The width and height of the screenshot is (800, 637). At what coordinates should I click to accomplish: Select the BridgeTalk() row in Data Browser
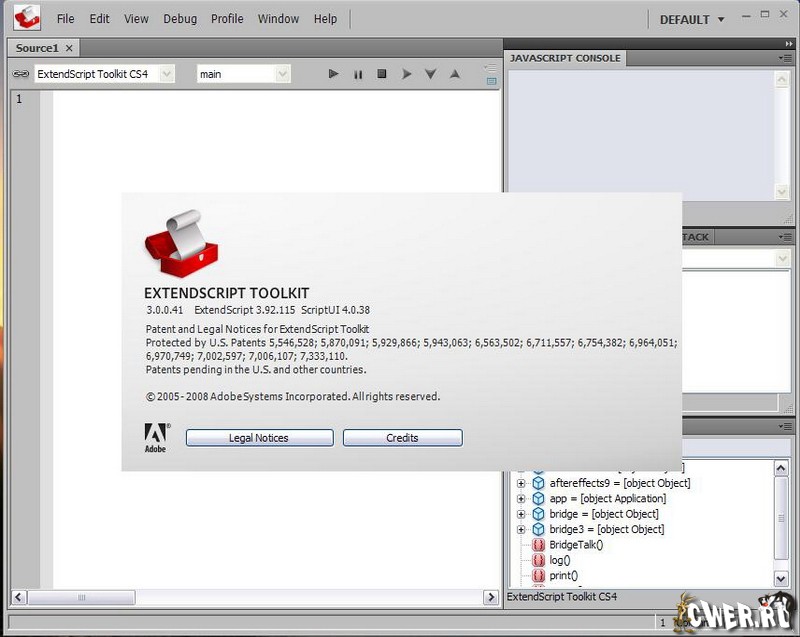point(576,545)
